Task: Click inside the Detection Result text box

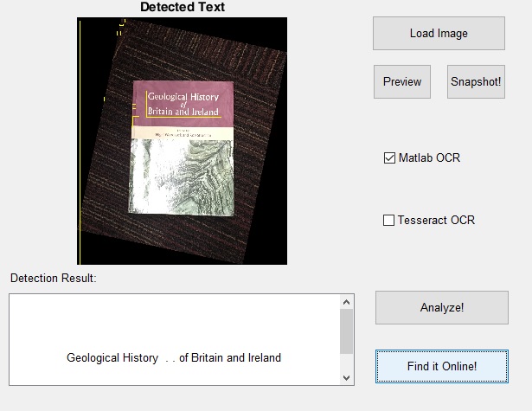Action: pyautogui.click(x=182, y=339)
